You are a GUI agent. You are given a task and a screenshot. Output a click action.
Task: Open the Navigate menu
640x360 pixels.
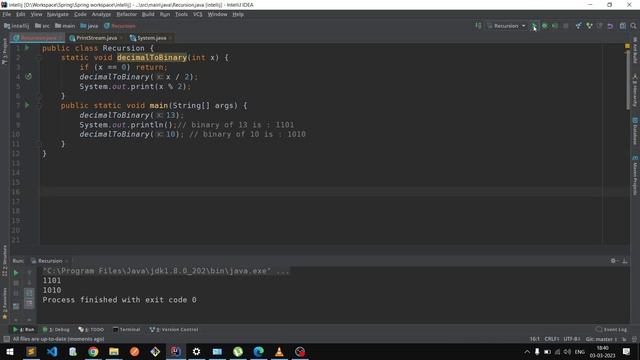[x=58, y=14]
